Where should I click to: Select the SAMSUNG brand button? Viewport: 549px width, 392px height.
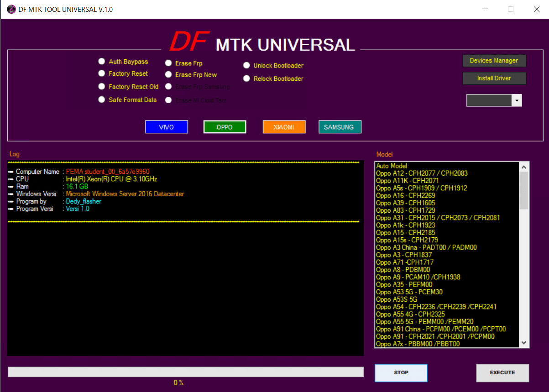[340, 127]
